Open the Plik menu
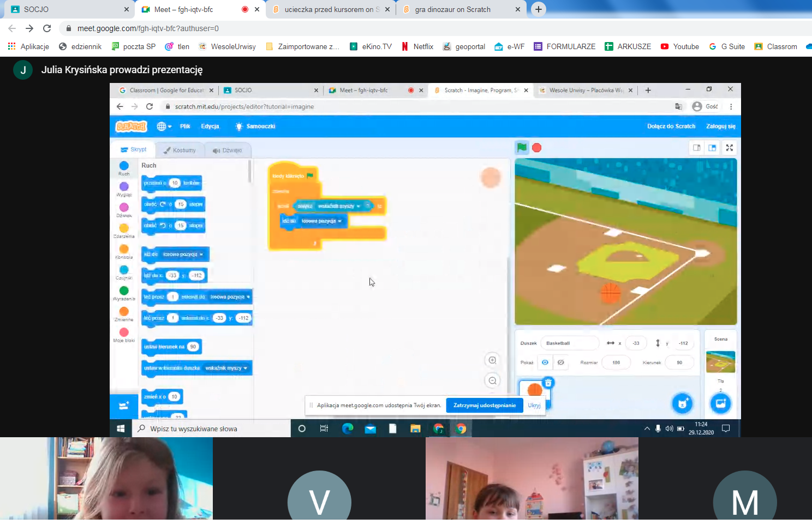Image resolution: width=812 pixels, height=524 pixels. point(185,126)
